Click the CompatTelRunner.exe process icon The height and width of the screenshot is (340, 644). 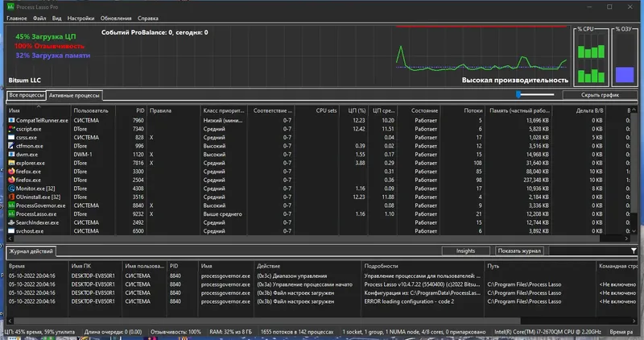pos(11,121)
